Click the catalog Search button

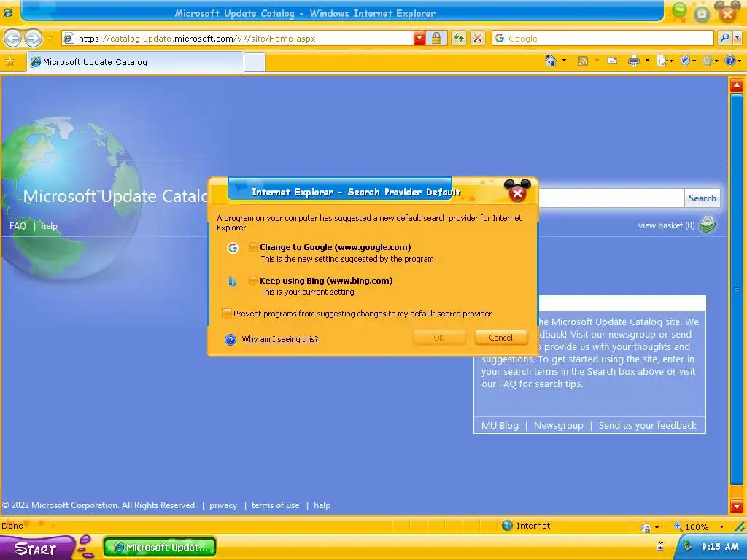pos(703,198)
